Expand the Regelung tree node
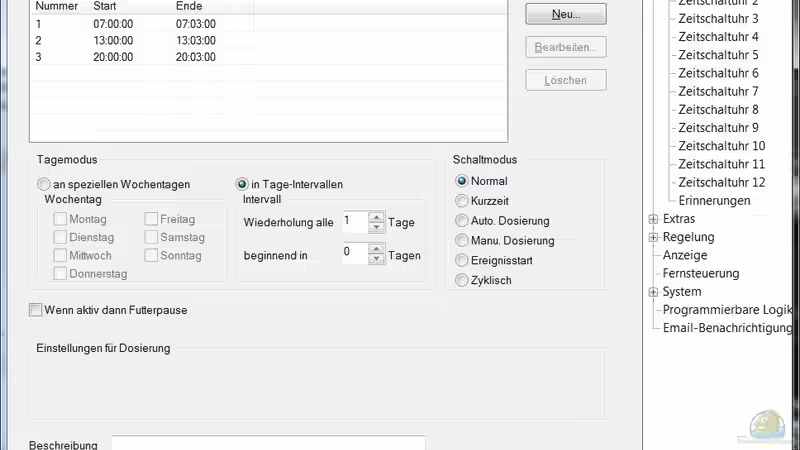The height and width of the screenshot is (450, 800). pos(654,237)
